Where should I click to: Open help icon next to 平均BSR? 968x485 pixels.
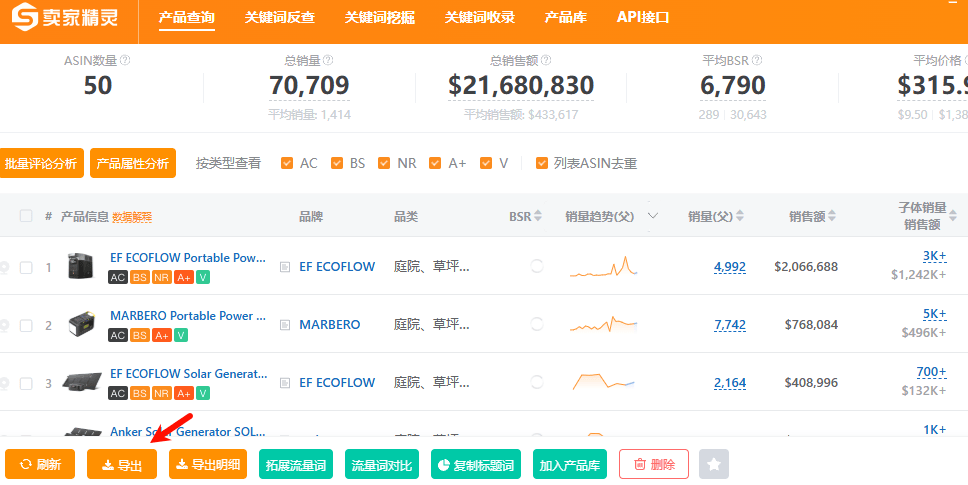(757, 60)
